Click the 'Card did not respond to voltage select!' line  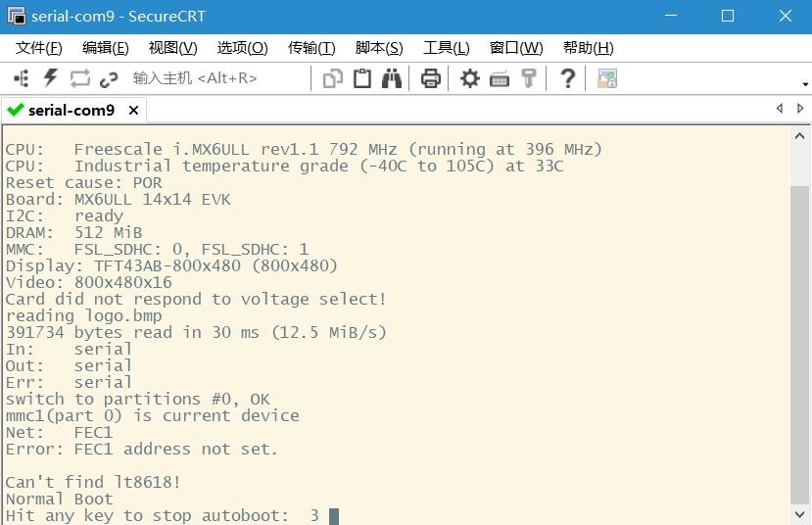196,299
